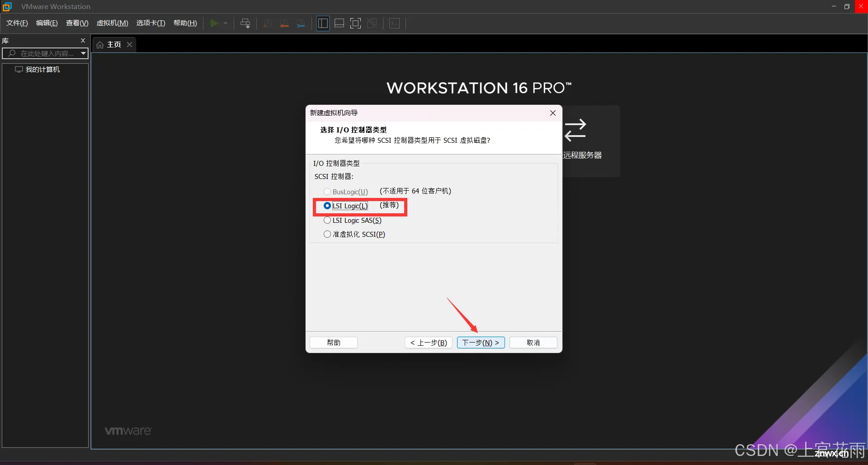Close the library panel with the X

pyautogui.click(x=83, y=41)
